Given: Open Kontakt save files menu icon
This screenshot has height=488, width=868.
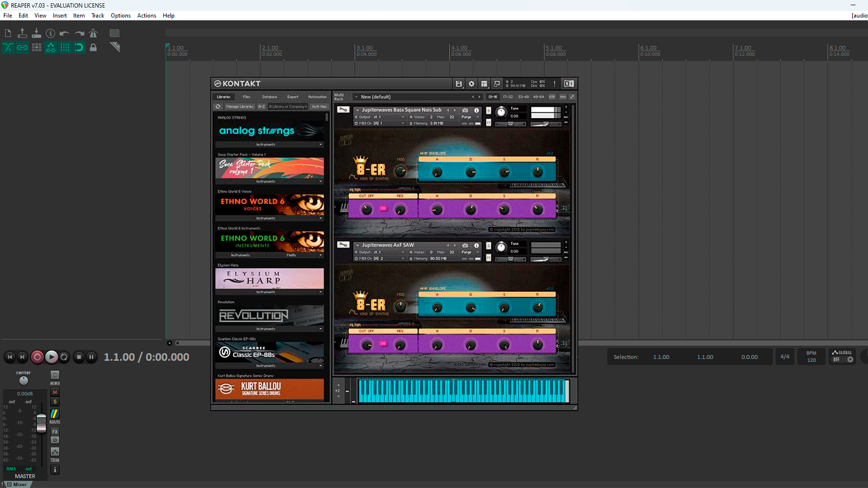Looking at the screenshot, I should [x=459, y=84].
